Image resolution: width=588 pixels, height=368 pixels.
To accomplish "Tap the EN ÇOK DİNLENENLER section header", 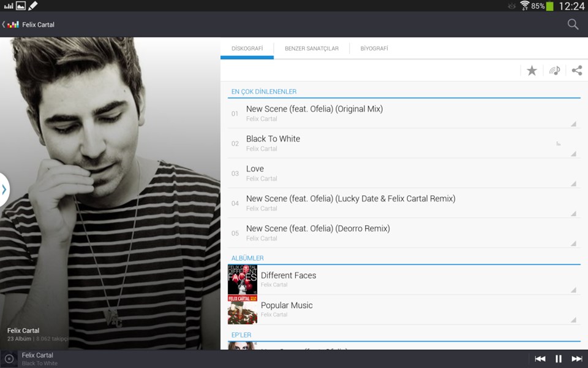I will pos(263,91).
